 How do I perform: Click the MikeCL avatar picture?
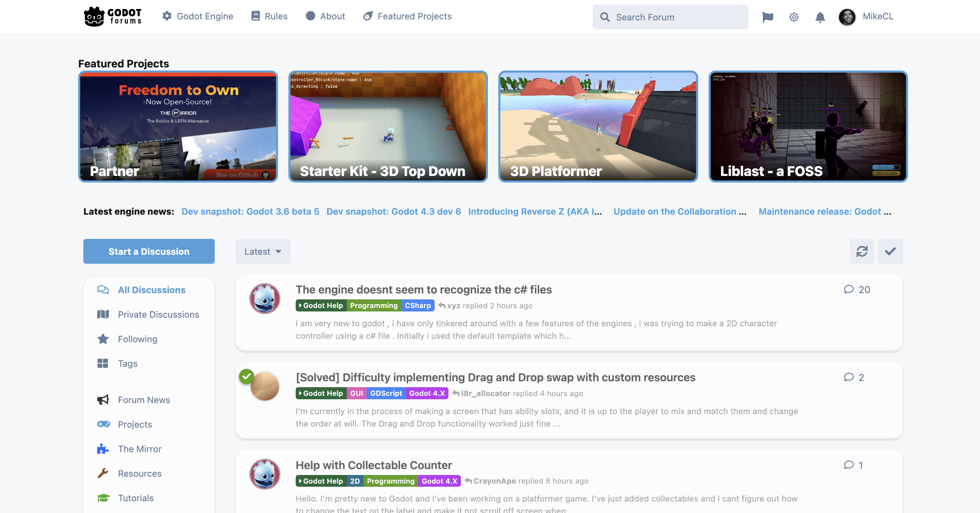847,17
